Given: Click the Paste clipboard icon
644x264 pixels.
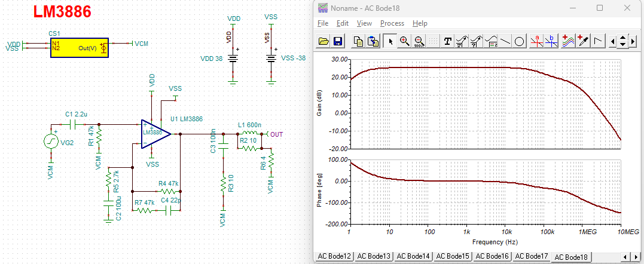Looking at the screenshot, I should pyautogui.click(x=373, y=41).
